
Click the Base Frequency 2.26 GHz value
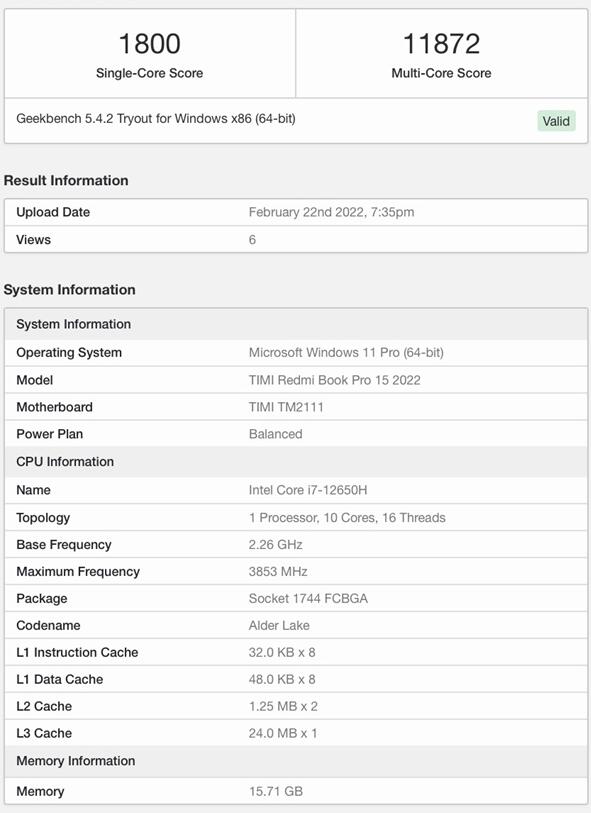pos(275,544)
